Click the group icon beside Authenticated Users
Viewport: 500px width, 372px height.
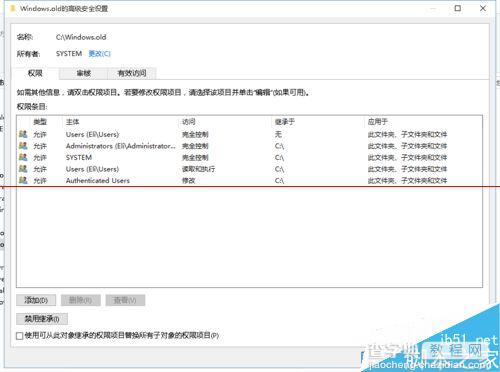[23, 180]
